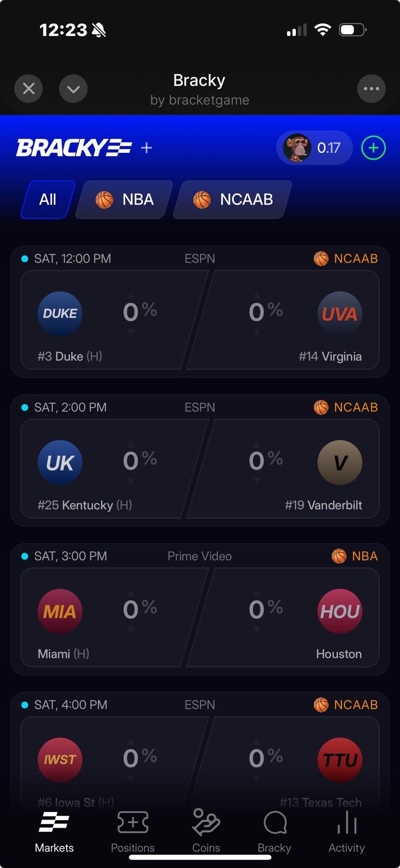The height and width of the screenshot is (868, 400).
Task: Filter markets by NBA tab
Action: [125, 200]
